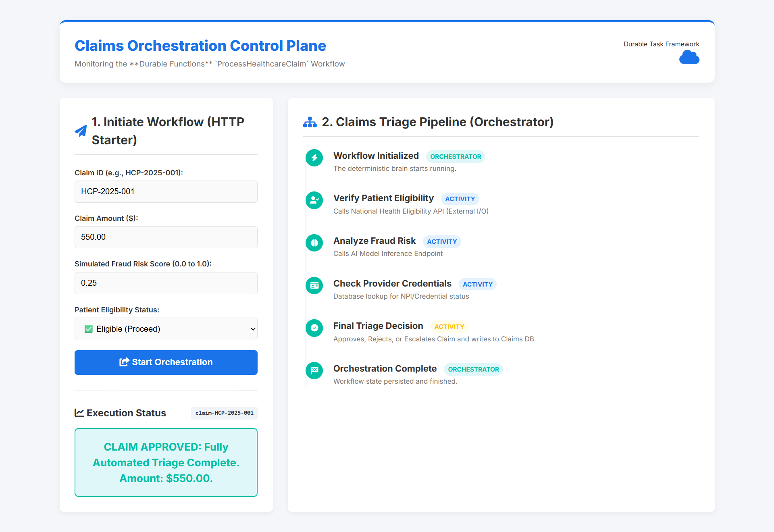Click the cloud icon under Durable Task Framework

[x=689, y=57]
